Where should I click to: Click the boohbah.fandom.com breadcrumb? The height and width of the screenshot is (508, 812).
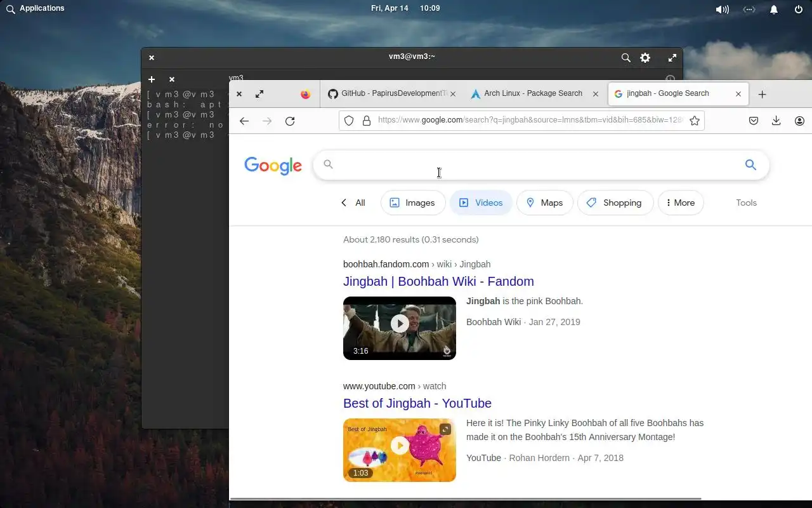[417, 264]
